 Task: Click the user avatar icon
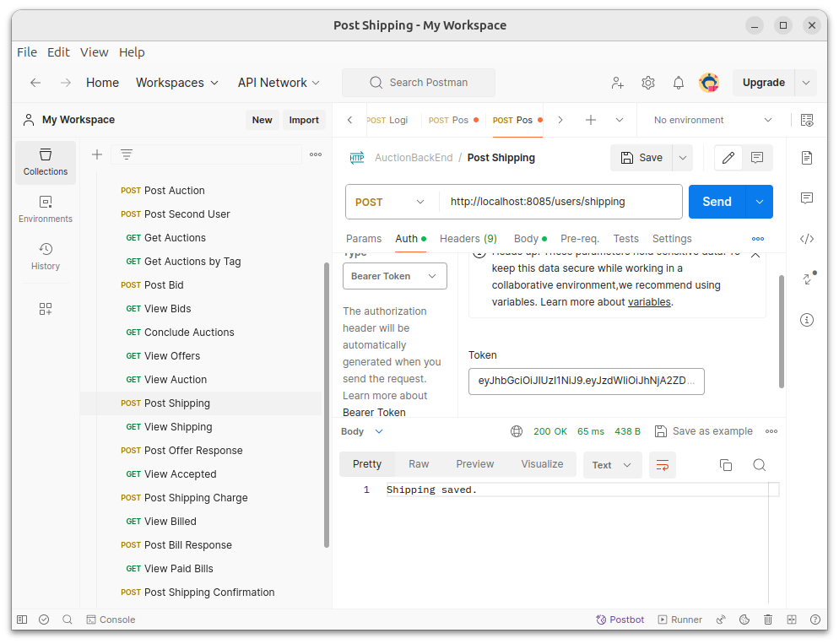[x=709, y=83]
